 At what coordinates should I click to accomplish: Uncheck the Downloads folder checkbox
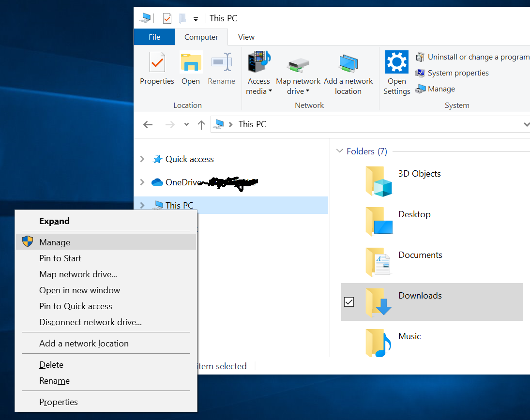tap(349, 302)
